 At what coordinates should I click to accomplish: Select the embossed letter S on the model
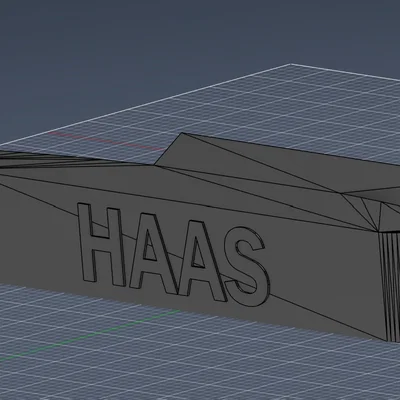pos(246,267)
